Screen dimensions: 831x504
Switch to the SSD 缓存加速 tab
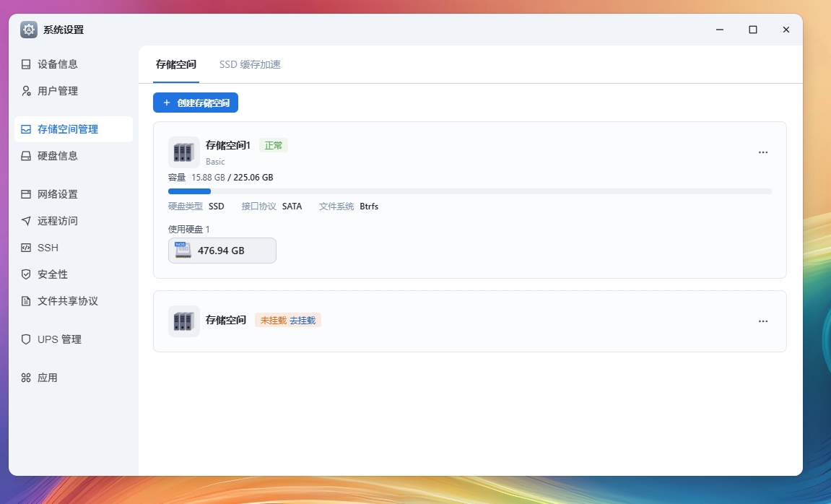pyautogui.click(x=250, y=65)
